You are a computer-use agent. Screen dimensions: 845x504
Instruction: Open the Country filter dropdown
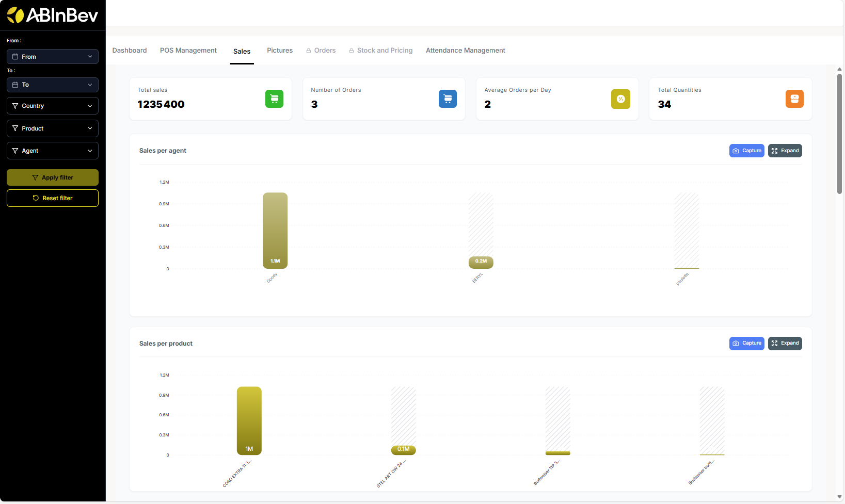(x=53, y=106)
